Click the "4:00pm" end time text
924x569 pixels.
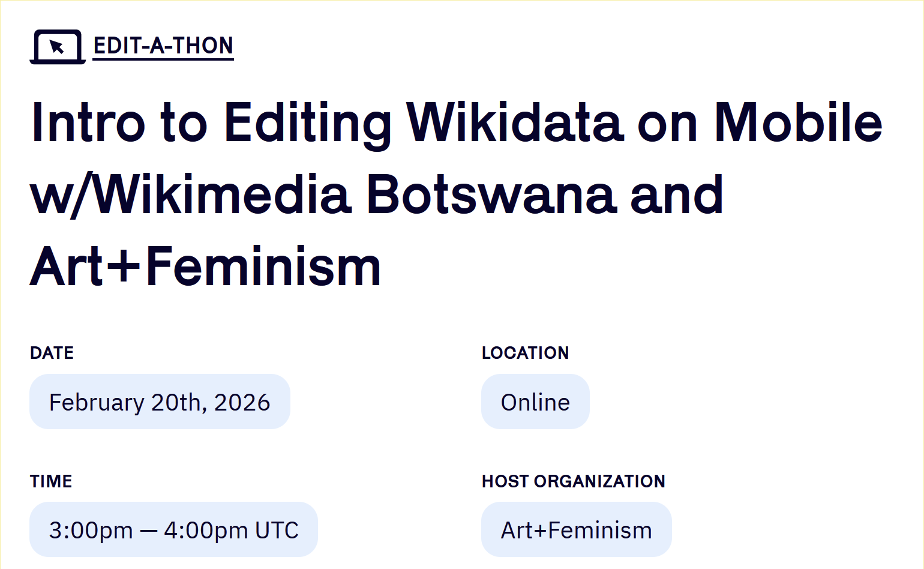[x=206, y=530]
